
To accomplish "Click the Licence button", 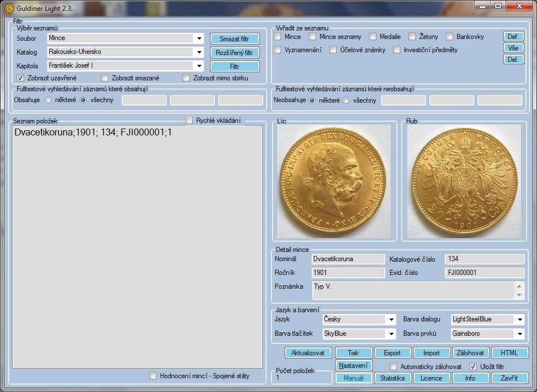I will pos(431,378).
